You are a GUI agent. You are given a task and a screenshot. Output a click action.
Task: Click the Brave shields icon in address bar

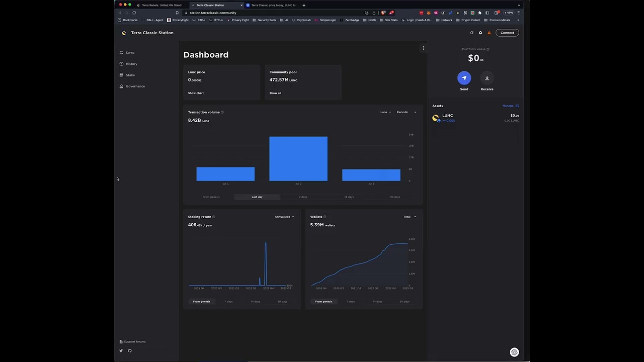pyautogui.click(x=383, y=13)
